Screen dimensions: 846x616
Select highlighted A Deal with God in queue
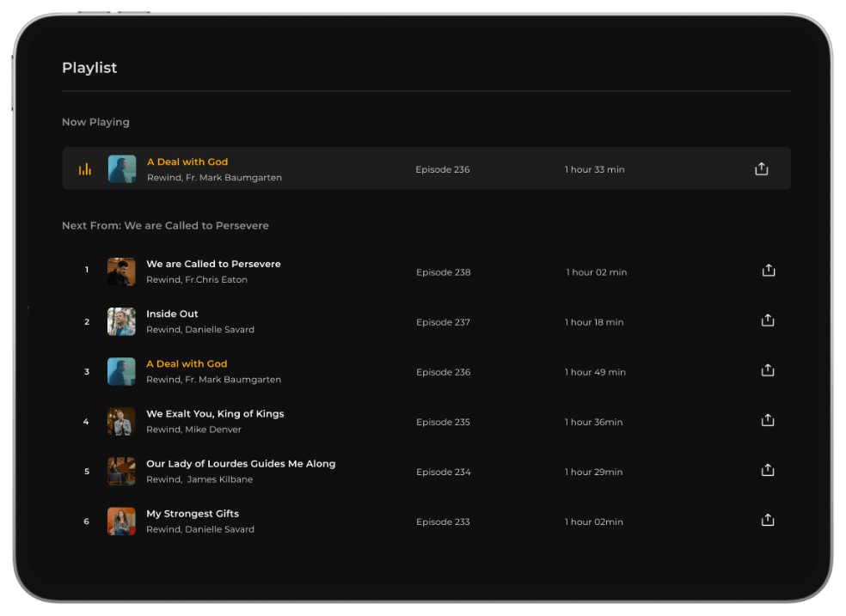(x=187, y=364)
